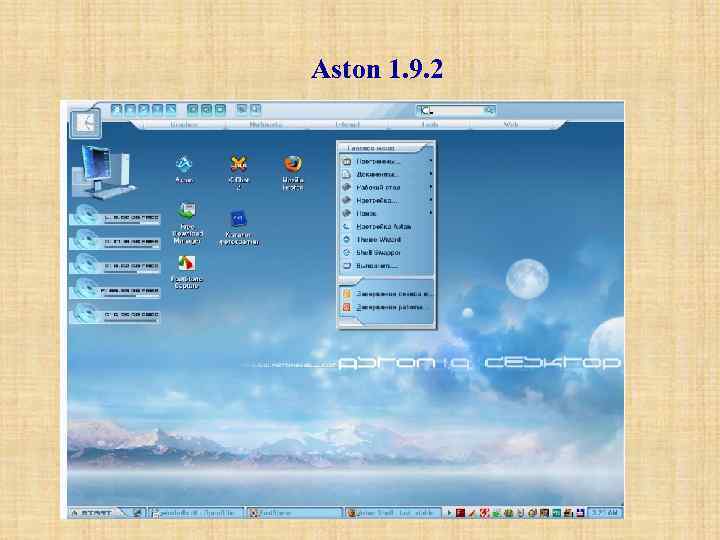Screen dimensions: 720x540
Task: Activate the OpenOffice taskbar button
Action: pos(197,512)
